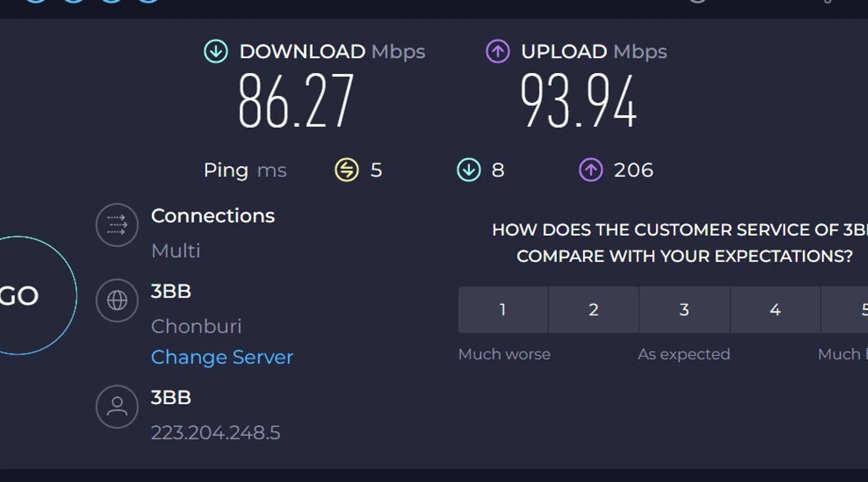Click the yellow idle ping icon

(x=347, y=170)
